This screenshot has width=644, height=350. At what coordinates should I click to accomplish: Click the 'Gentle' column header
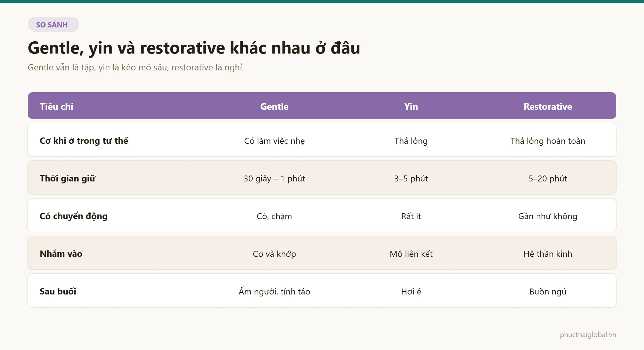(x=274, y=106)
